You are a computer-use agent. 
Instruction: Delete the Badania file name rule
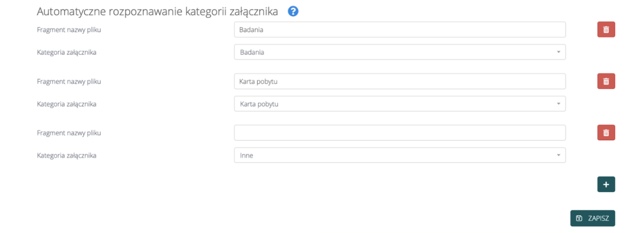click(x=606, y=30)
